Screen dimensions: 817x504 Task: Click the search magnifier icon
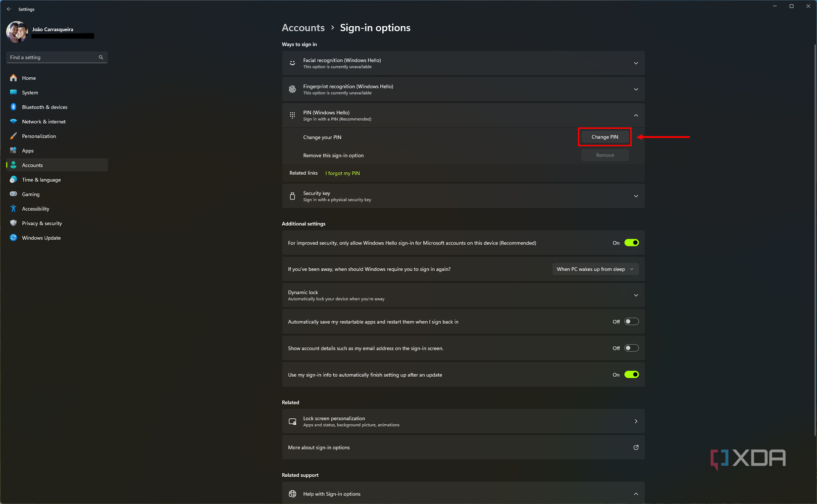point(101,57)
